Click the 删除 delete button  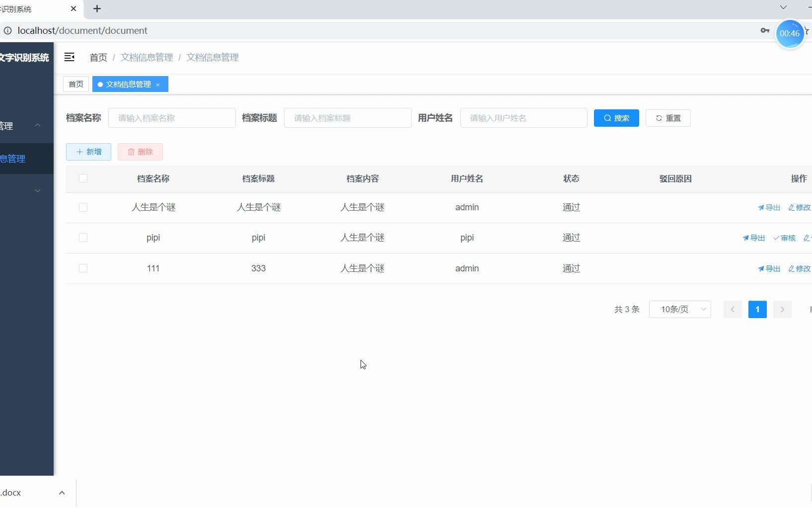click(140, 152)
